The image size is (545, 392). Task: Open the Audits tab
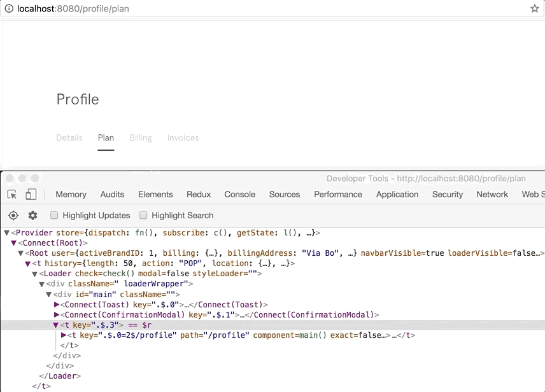tap(112, 194)
